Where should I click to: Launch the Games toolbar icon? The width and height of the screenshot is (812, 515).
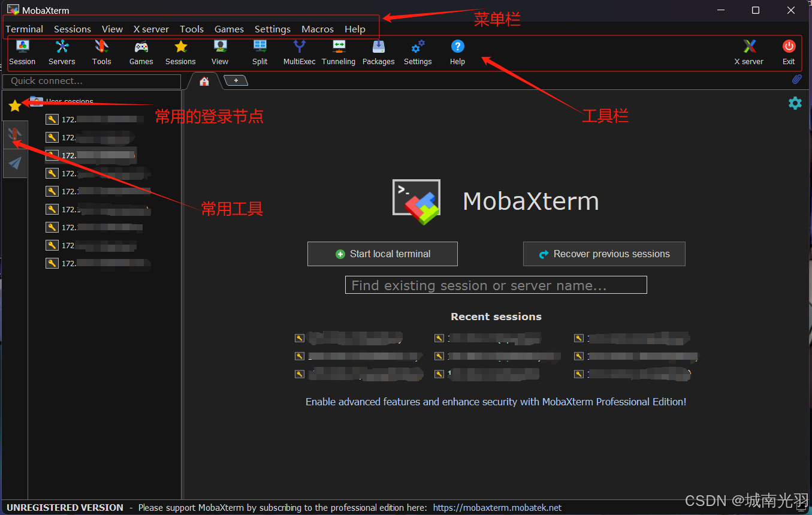pos(141,52)
